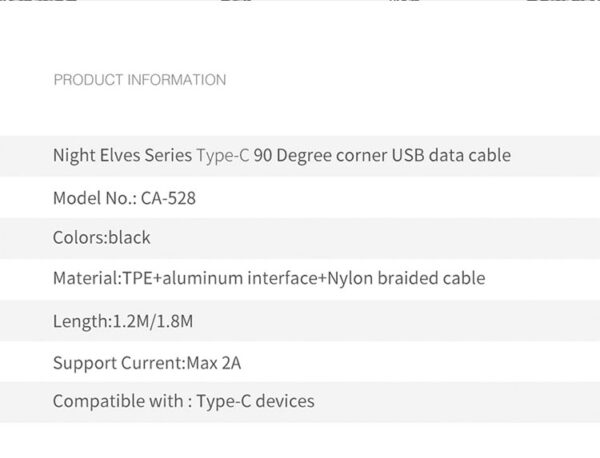This screenshot has height=458, width=600.
Task: Click the "Length" label
Action: [x=77, y=321]
